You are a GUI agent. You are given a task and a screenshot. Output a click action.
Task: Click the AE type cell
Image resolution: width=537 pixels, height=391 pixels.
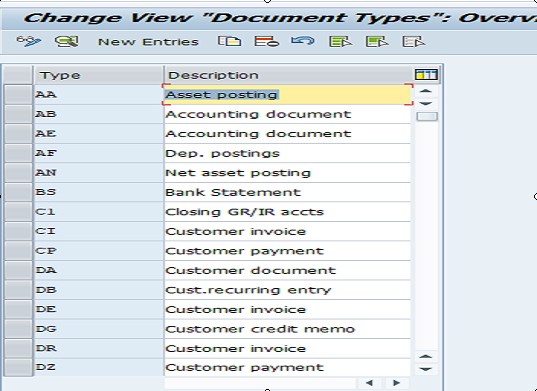coord(99,134)
